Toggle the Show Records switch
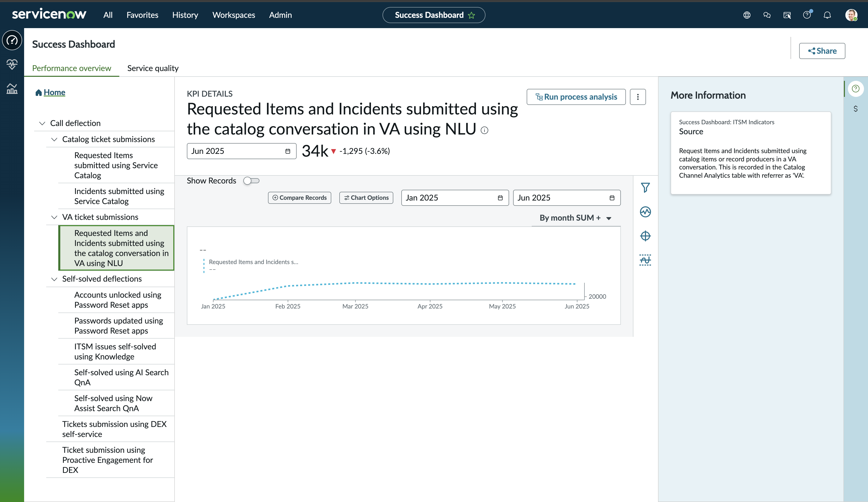Viewport: 868px width, 502px height. point(251,181)
